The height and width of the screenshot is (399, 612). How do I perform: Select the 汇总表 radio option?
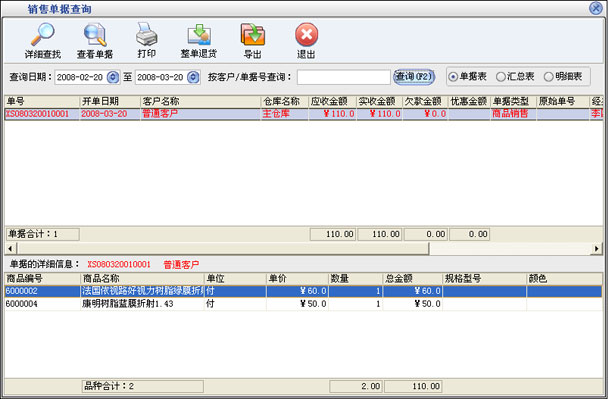[x=515, y=77]
